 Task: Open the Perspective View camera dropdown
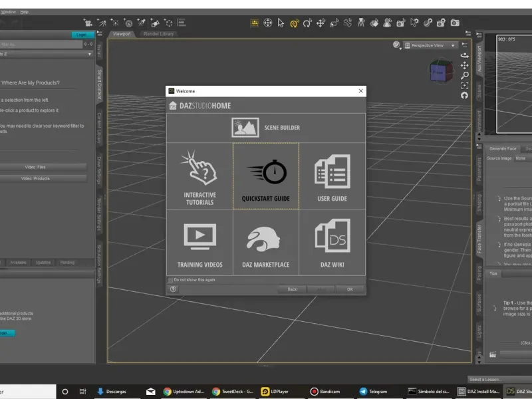click(430, 45)
